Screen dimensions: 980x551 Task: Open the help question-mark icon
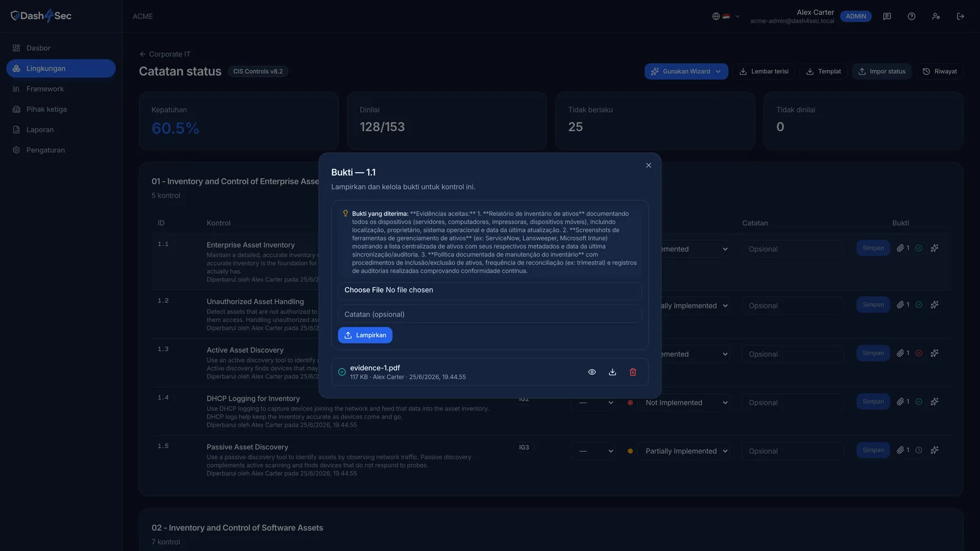point(911,17)
